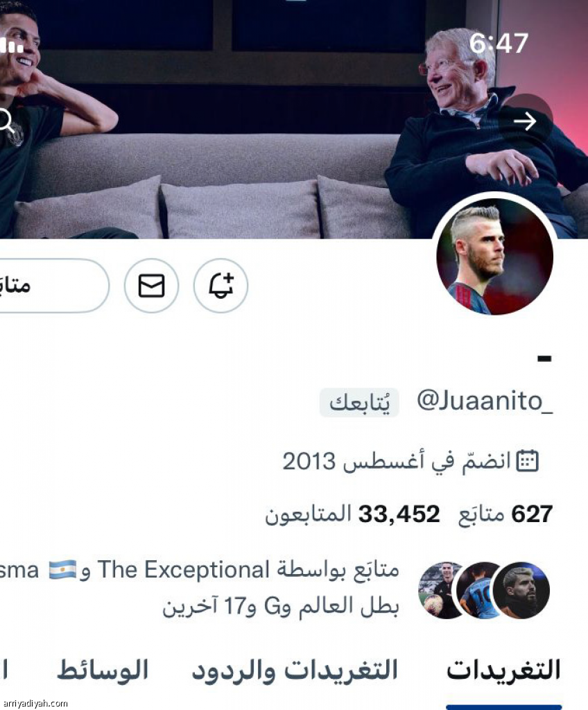Tap the forward arrow icon on banner

pyautogui.click(x=526, y=121)
